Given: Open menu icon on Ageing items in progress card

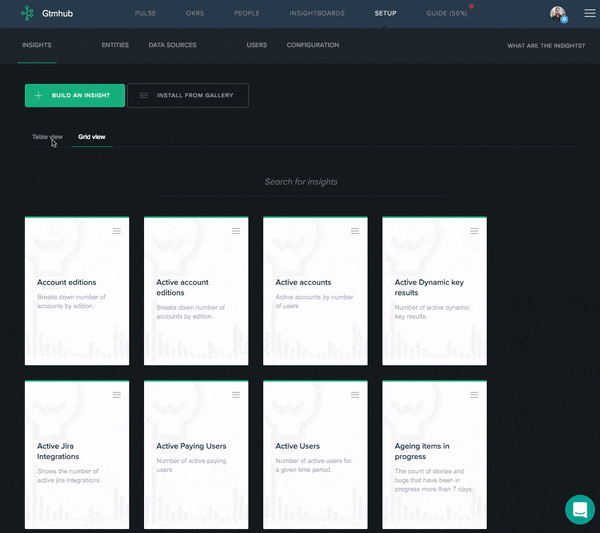Looking at the screenshot, I should coord(474,394).
